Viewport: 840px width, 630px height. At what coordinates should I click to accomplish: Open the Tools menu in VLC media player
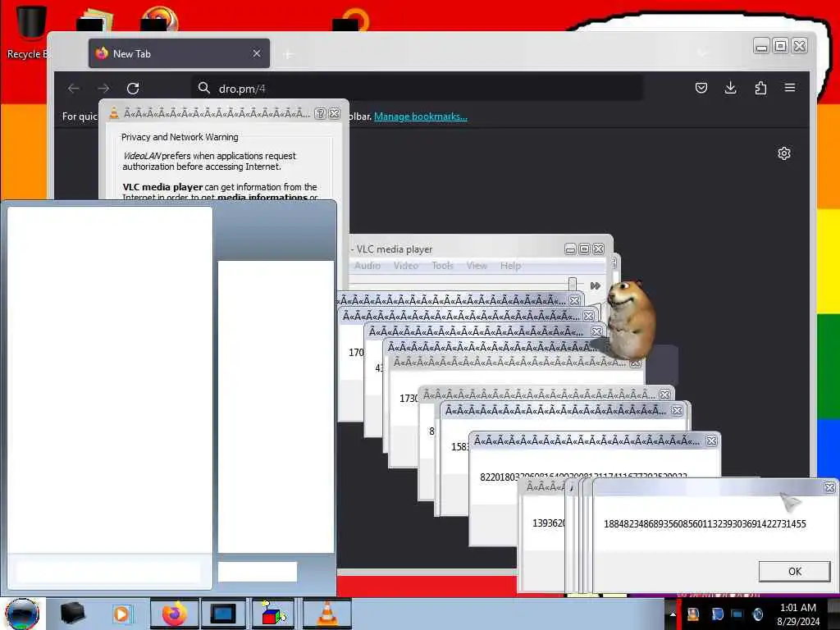[442, 266]
